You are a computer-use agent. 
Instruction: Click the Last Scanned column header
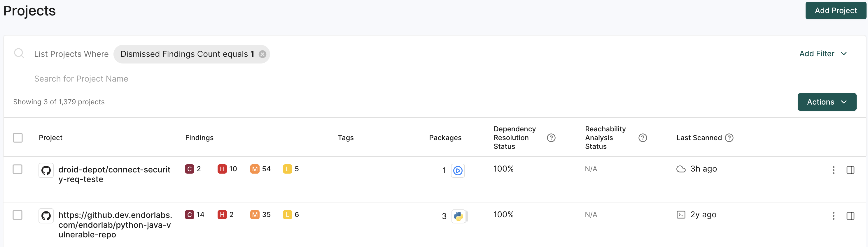699,138
